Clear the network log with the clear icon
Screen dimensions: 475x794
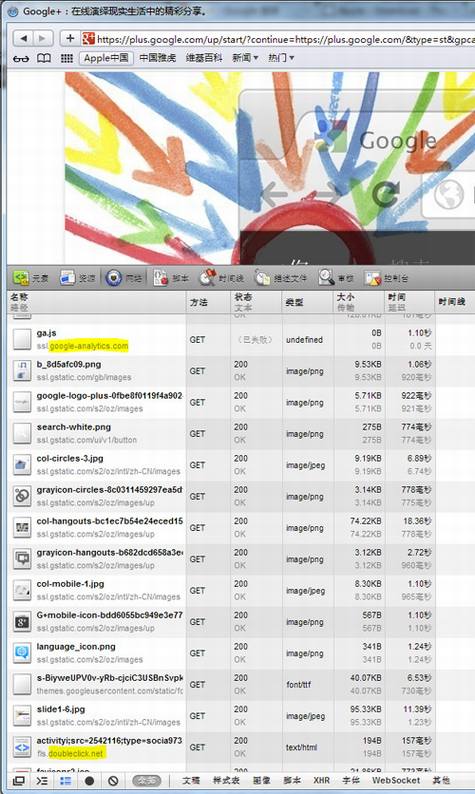click(x=113, y=780)
